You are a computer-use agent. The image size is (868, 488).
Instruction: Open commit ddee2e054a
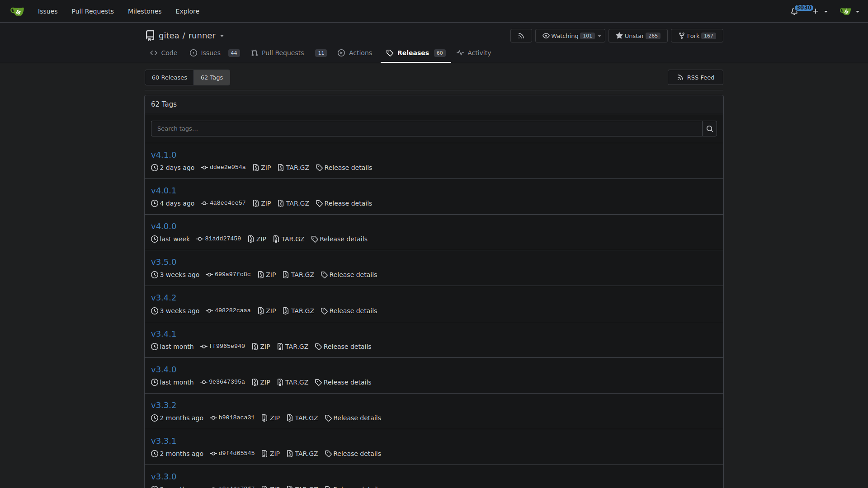(223, 168)
